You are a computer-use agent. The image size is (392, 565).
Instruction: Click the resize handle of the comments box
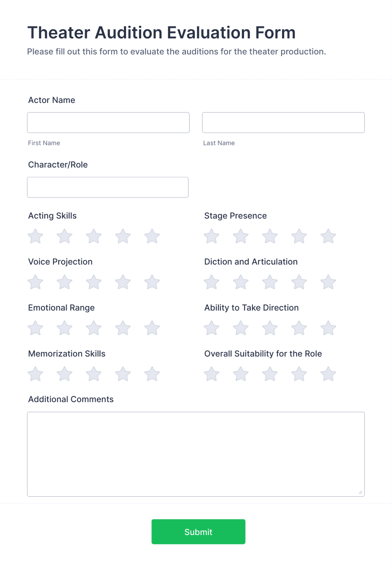[x=360, y=492]
